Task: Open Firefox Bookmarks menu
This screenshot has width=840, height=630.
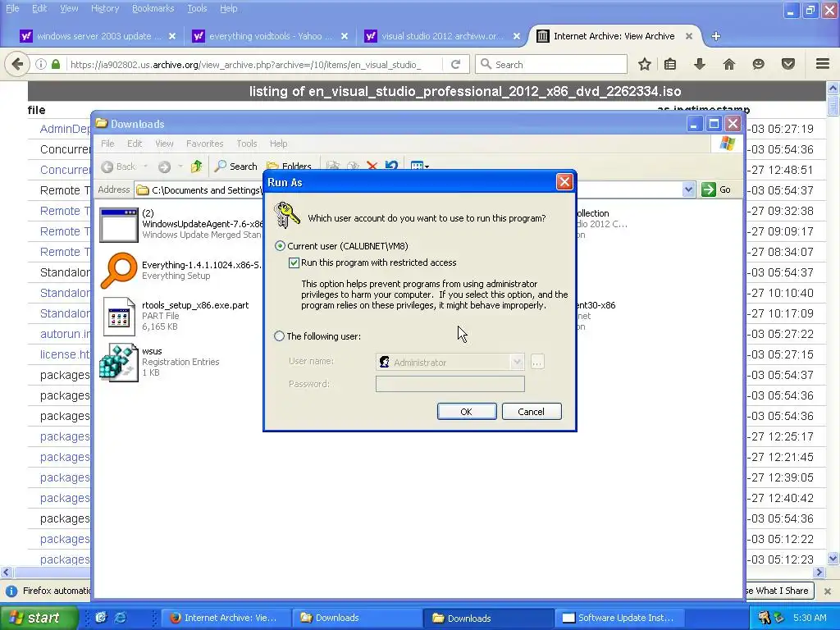Action: [x=153, y=8]
